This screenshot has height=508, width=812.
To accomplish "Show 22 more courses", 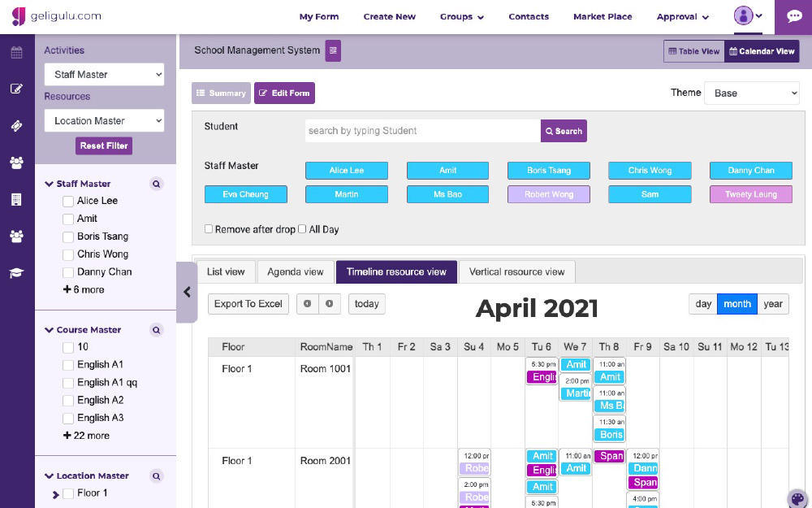I will [86, 436].
